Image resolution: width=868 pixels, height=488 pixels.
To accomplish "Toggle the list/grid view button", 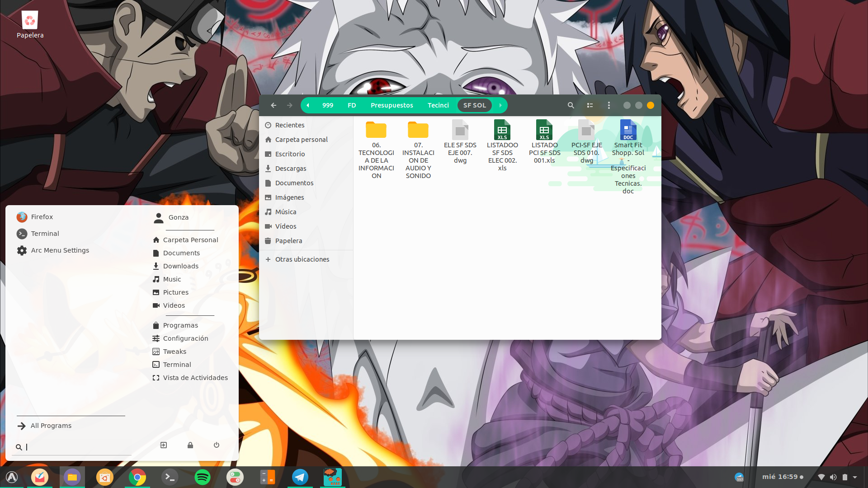I will (590, 105).
